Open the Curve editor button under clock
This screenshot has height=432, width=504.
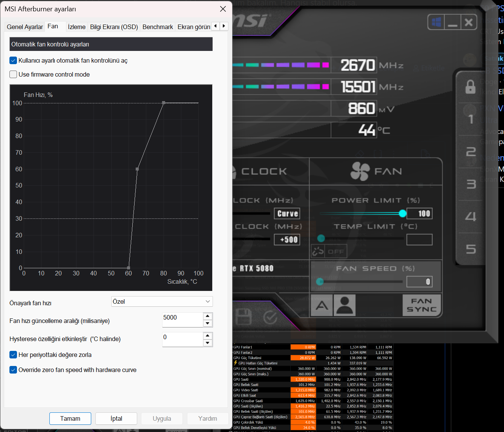click(x=287, y=214)
